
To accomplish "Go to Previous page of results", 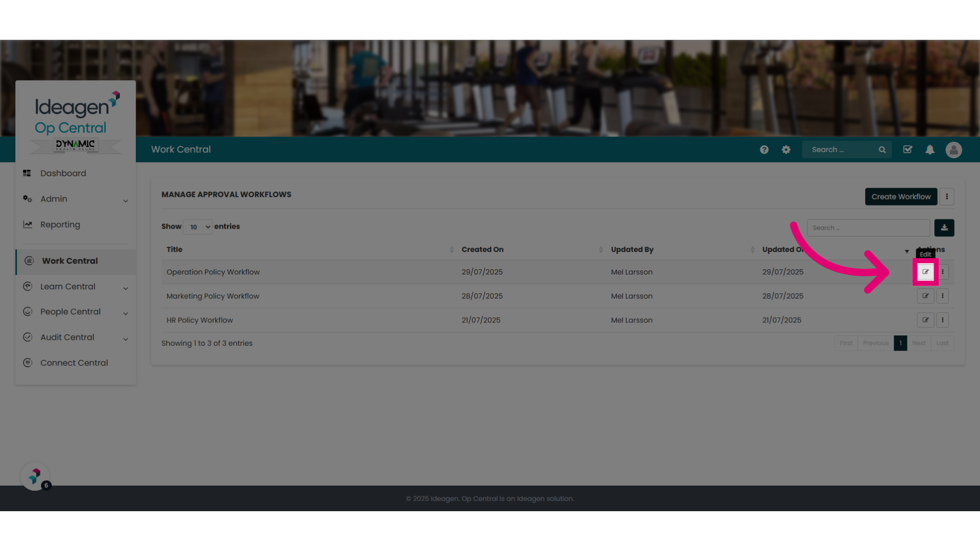I will tap(875, 343).
